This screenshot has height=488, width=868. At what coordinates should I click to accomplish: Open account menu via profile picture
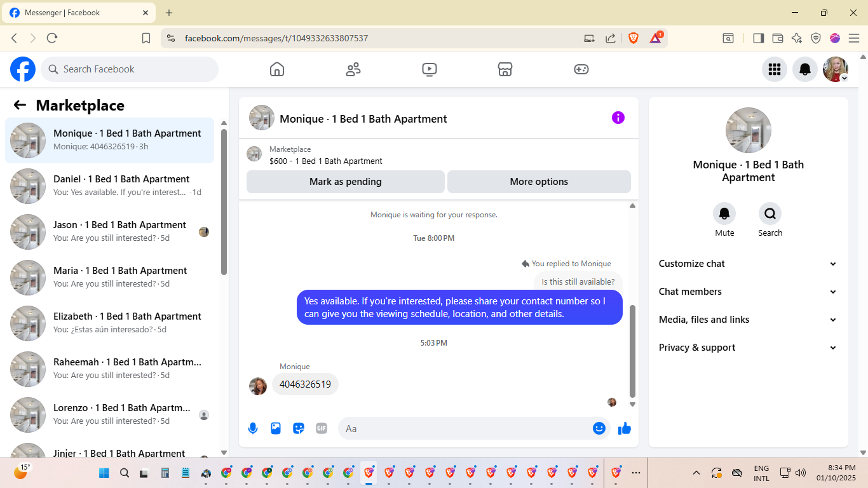836,69
